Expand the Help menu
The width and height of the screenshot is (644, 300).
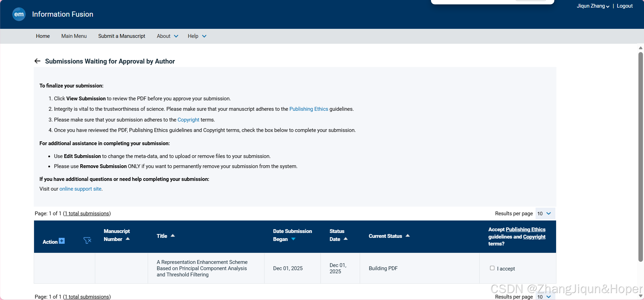(197, 36)
